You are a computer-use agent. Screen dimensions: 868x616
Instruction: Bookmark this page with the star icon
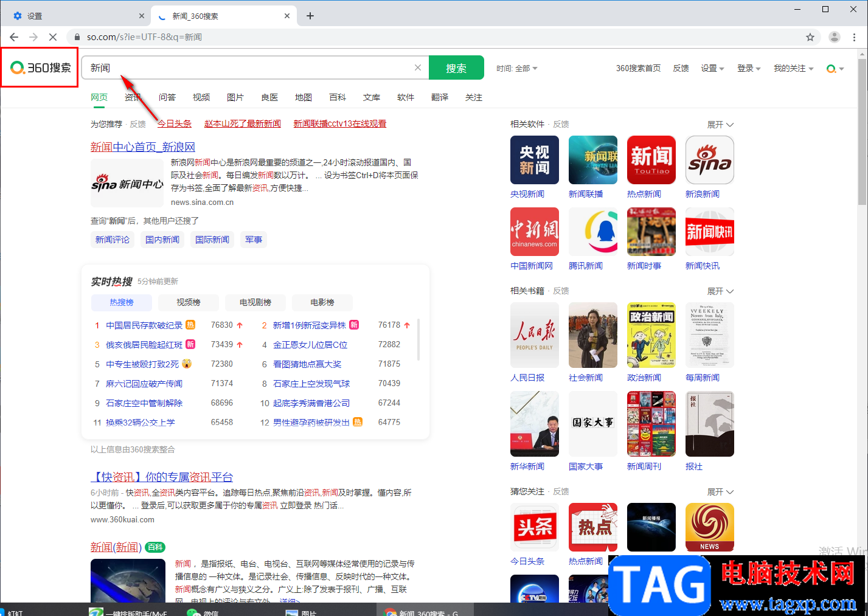pyautogui.click(x=810, y=37)
